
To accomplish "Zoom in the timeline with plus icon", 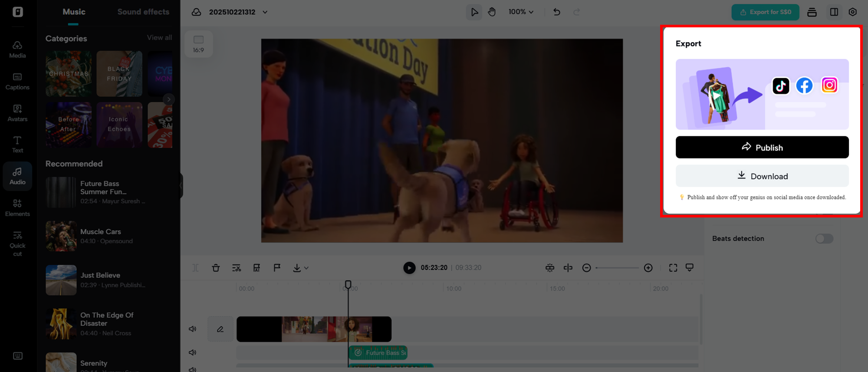I will click(648, 268).
